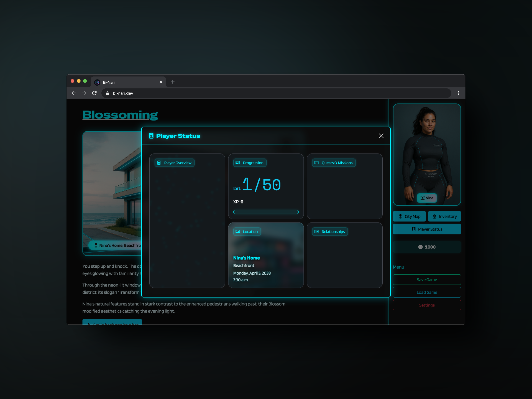532x399 pixels.
Task: Click the Relationships card icon
Action: (316, 232)
